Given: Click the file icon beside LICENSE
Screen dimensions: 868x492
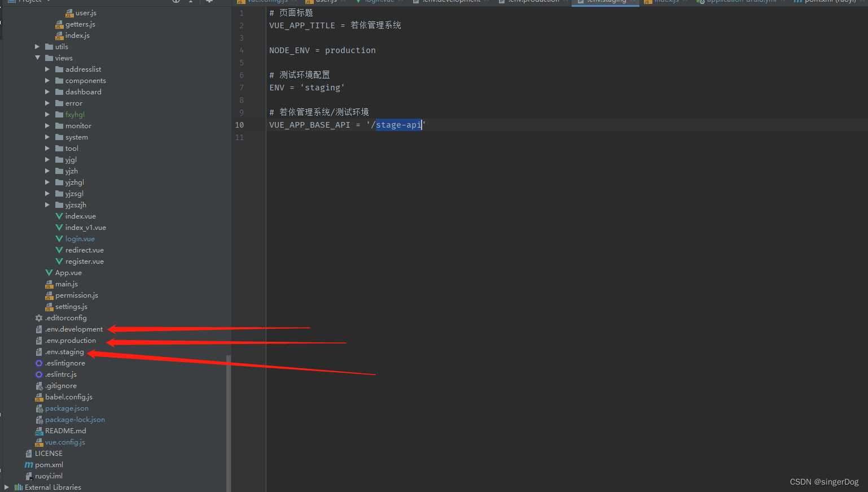Looking at the screenshot, I should (29, 454).
